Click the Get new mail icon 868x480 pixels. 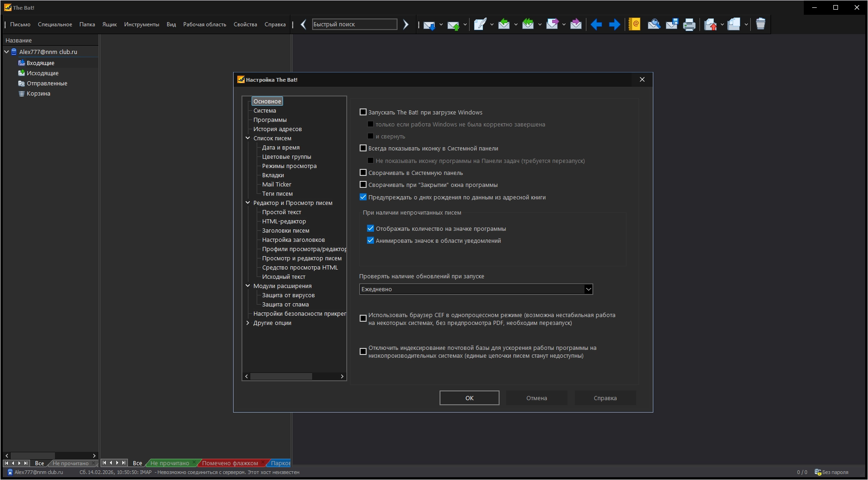click(x=429, y=24)
